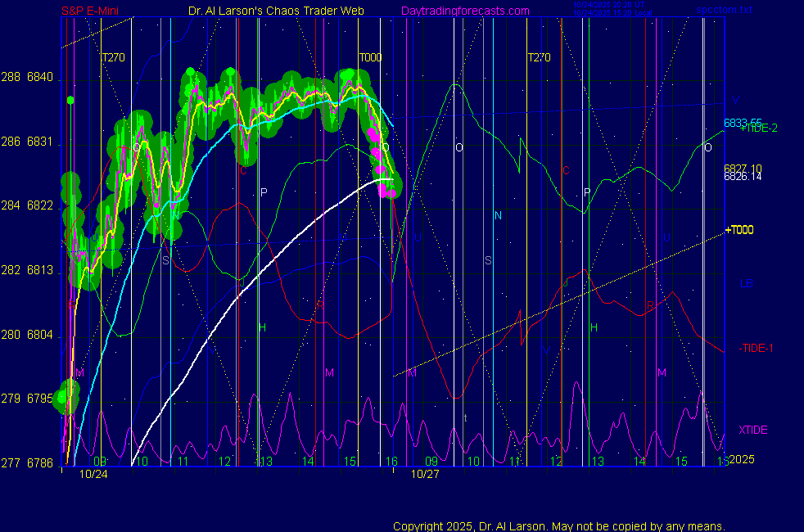Click the 10/24 date label on time axis
804x532 pixels.
(94, 474)
